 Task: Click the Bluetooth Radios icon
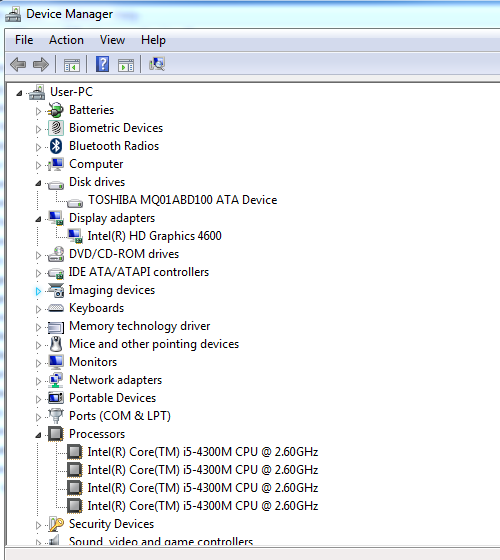56,146
